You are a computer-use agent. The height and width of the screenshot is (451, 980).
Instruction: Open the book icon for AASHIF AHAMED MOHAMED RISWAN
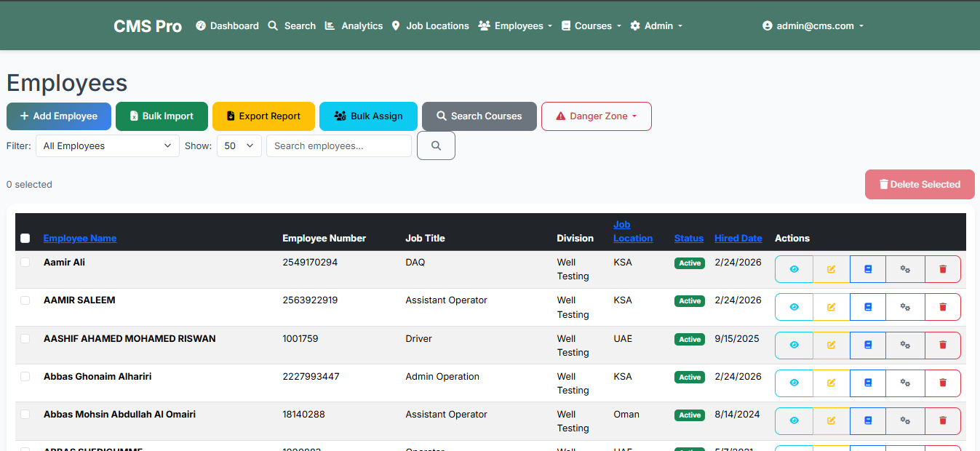(868, 345)
